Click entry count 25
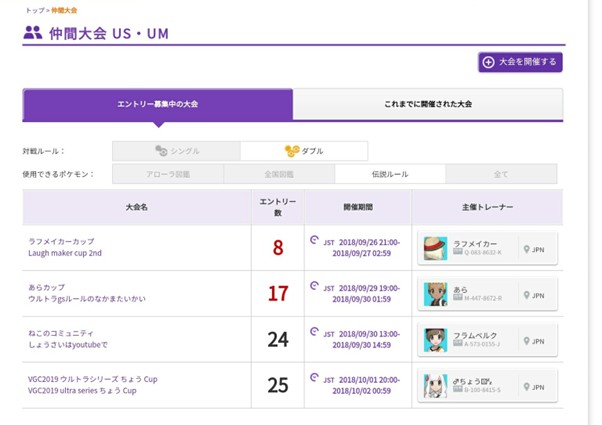This screenshot has height=425, width=602. pos(278,385)
